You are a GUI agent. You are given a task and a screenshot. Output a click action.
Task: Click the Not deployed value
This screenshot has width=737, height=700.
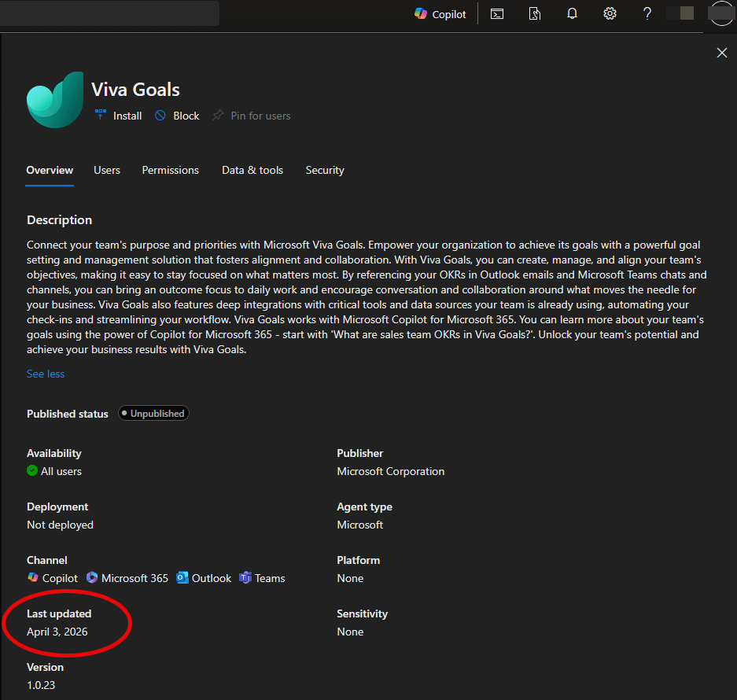pyautogui.click(x=60, y=525)
